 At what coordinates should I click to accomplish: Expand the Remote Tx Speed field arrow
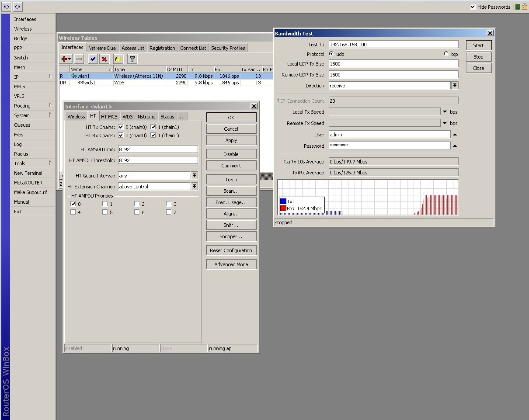pyautogui.click(x=445, y=123)
